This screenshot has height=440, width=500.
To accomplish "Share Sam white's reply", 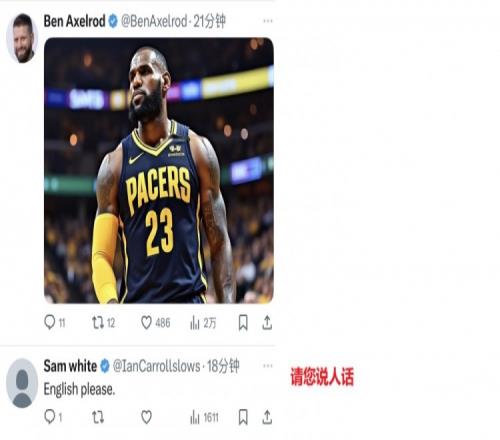I will pos(267,417).
